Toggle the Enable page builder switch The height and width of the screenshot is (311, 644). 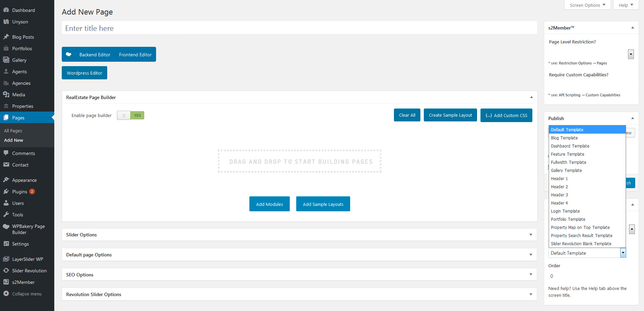click(130, 115)
